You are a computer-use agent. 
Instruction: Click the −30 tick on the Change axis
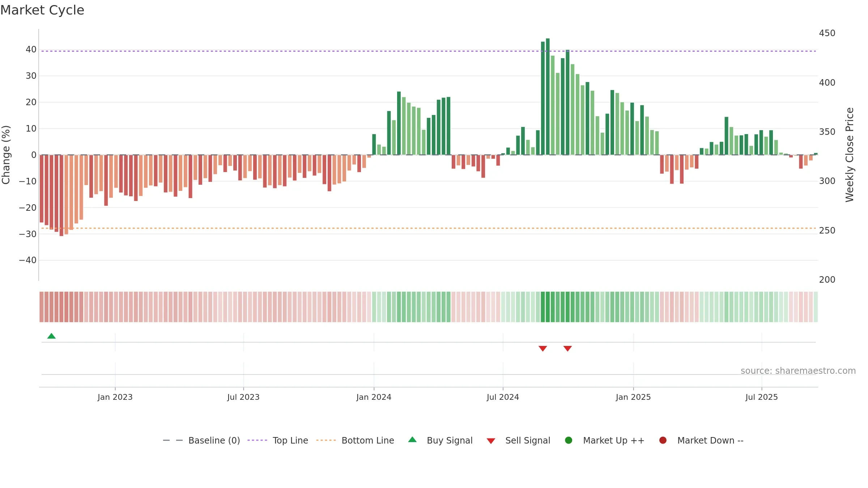coord(28,234)
